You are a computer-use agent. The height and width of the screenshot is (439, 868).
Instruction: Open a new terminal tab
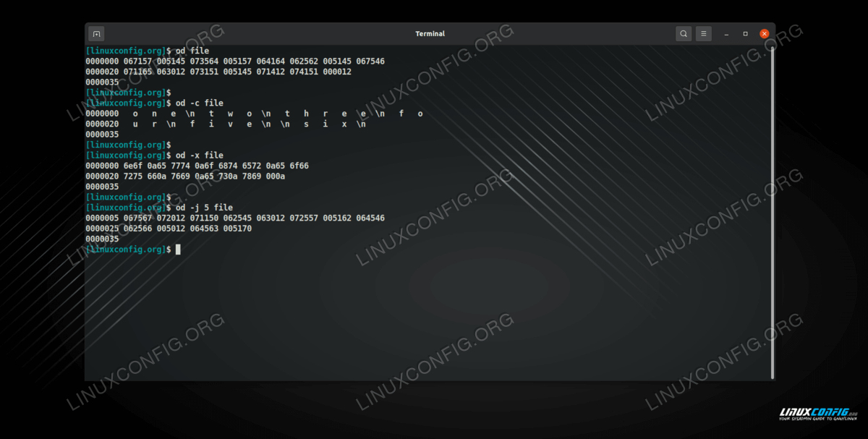[96, 34]
